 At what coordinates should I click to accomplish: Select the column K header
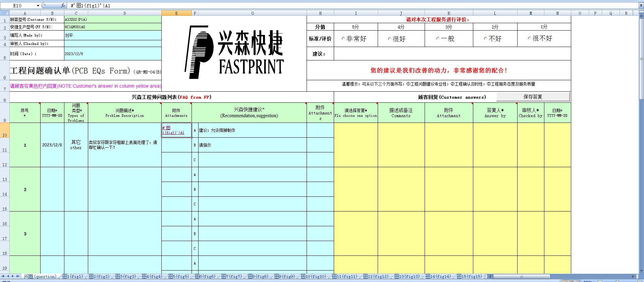coord(449,13)
